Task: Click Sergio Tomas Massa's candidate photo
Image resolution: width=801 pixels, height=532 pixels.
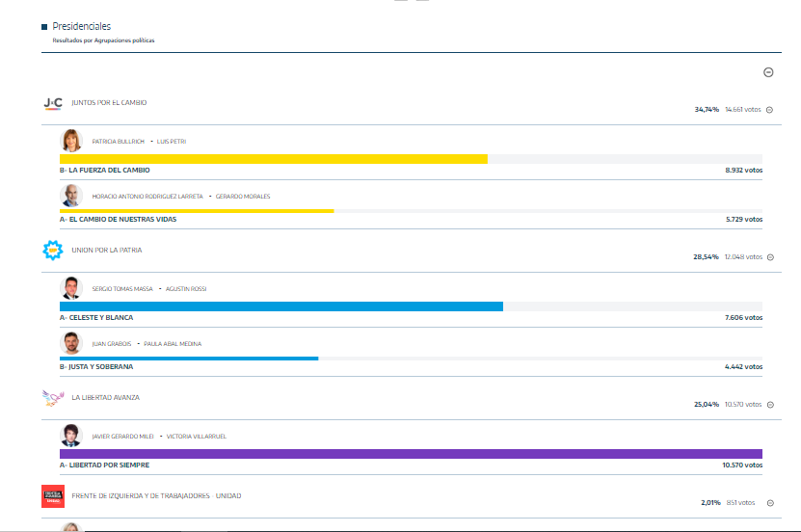Action: 72,288
